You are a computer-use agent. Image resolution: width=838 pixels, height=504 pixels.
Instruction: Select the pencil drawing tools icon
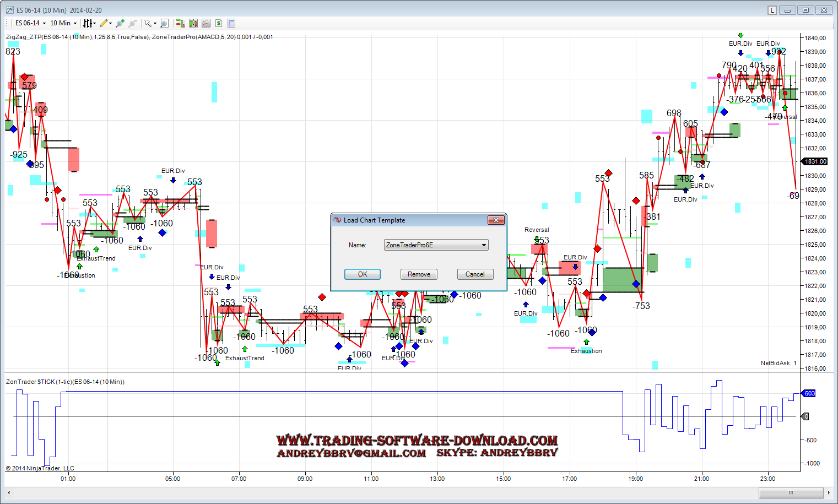[104, 23]
